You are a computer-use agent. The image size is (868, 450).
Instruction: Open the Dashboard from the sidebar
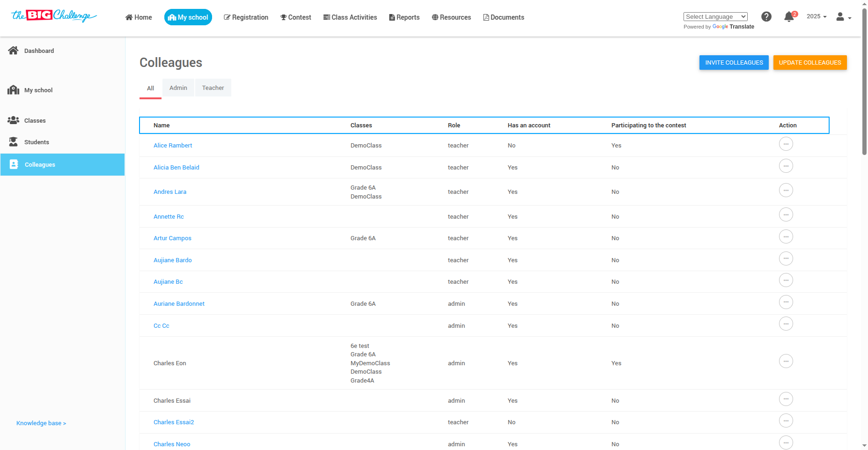click(39, 51)
